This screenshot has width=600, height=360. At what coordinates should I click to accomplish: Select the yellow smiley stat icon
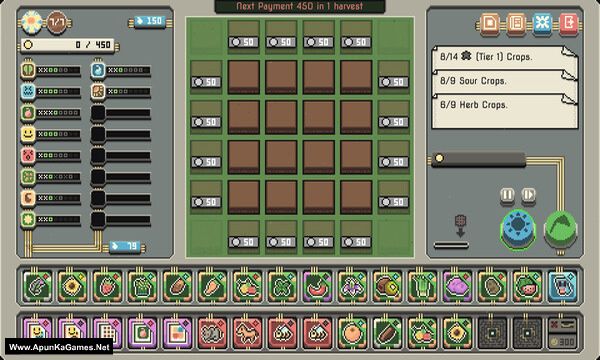click(28, 134)
